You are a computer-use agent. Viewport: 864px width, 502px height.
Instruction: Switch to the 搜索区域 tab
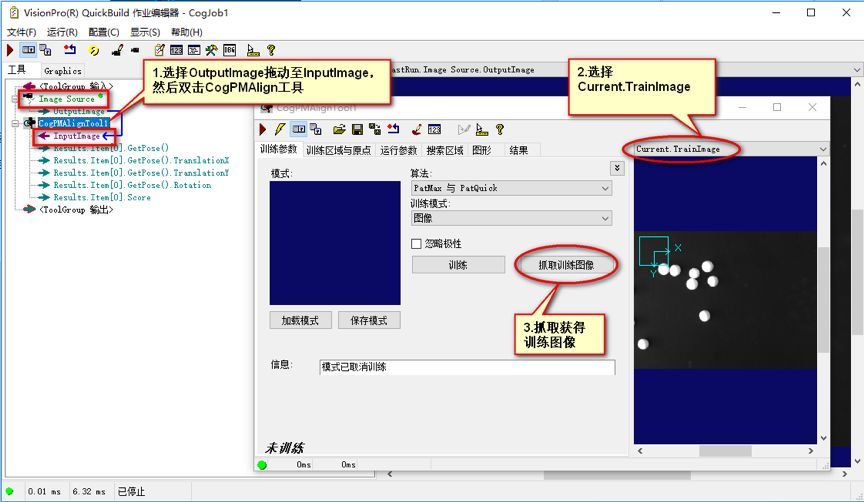[445, 150]
